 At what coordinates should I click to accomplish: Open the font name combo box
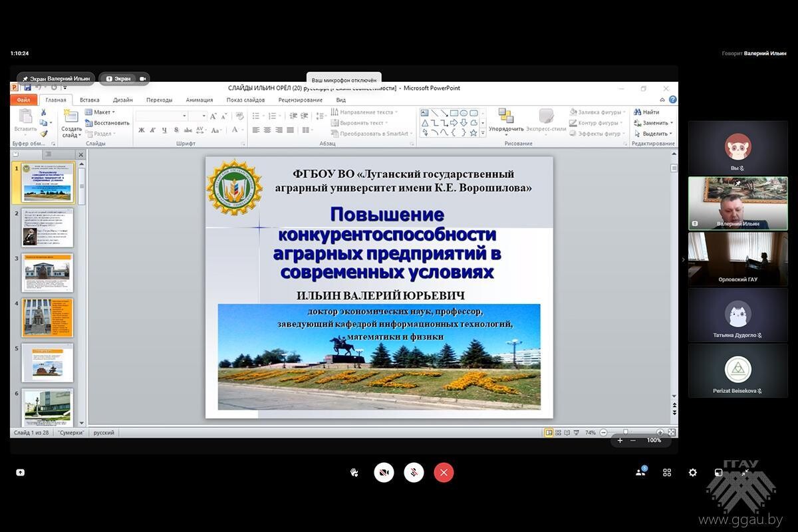pyautogui.click(x=162, y=116)
